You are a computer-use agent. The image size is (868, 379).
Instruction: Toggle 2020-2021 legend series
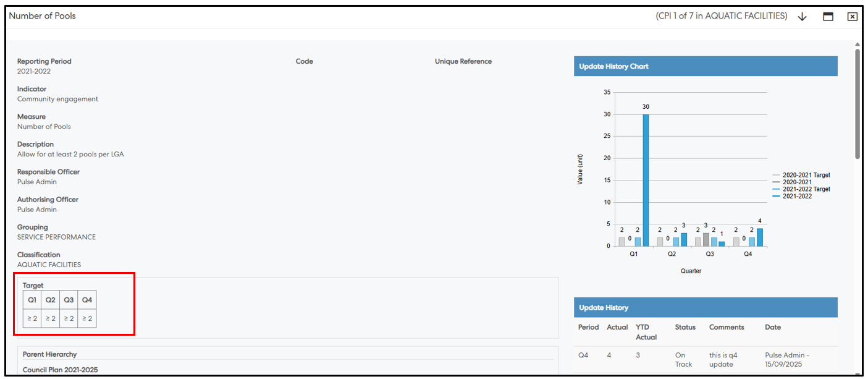coord(796,182)
